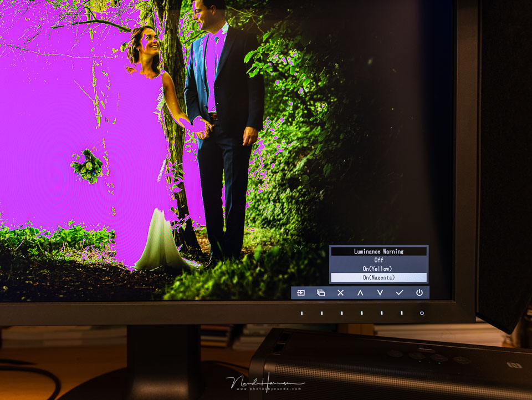Select the input signal switch icon
532x400 pixels.
pyautogui.click(x=301, y=293)
